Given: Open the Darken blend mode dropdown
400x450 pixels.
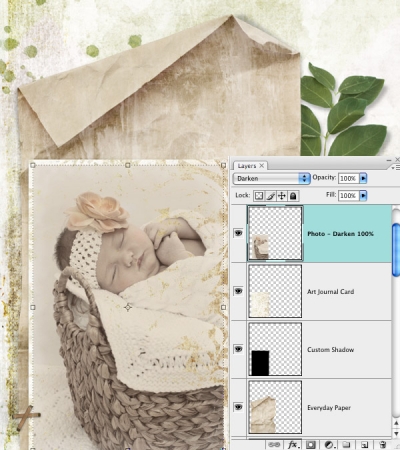Looking at the screenshot, I should coord(271,178).
